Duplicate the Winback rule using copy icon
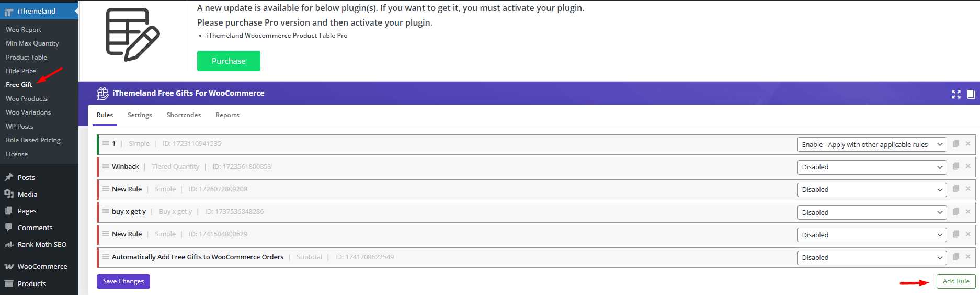Image resolution: width=980 pixels, height=295 pixels. [955, 166]
